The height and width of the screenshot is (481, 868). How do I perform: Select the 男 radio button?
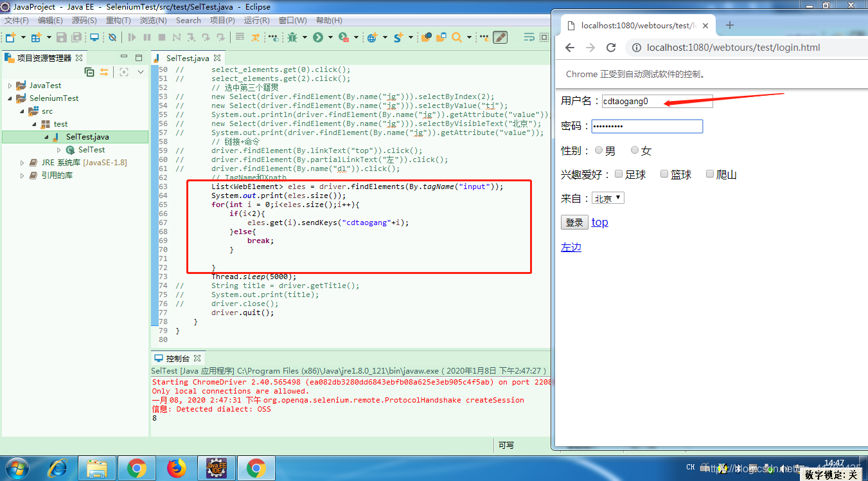pos(599,150)
